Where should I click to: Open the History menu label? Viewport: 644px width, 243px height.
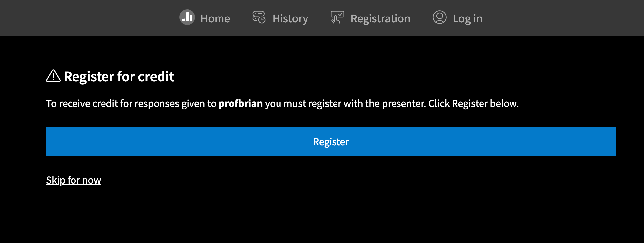point(290,19)
